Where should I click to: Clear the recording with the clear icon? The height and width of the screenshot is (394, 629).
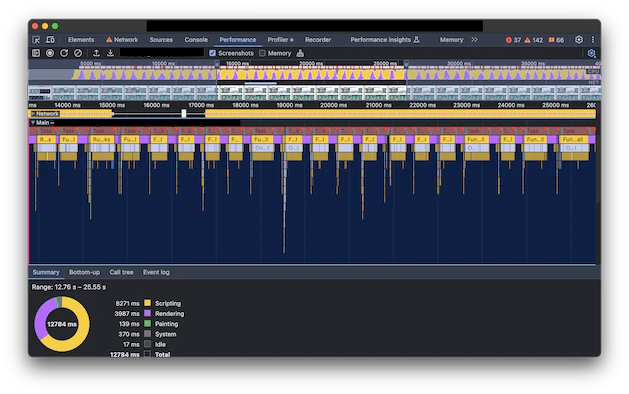point(78,53)
